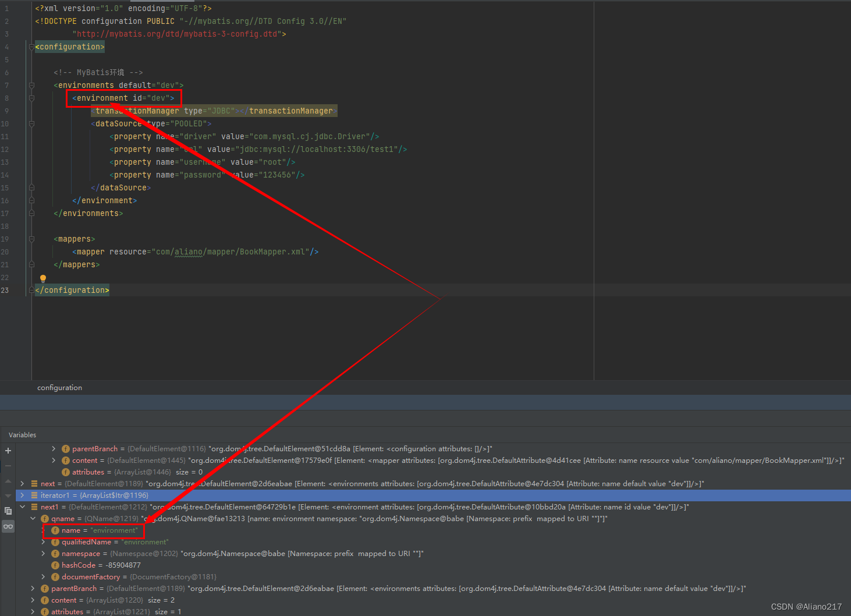Click the variable icon beside next1

(x=34, y=507)
